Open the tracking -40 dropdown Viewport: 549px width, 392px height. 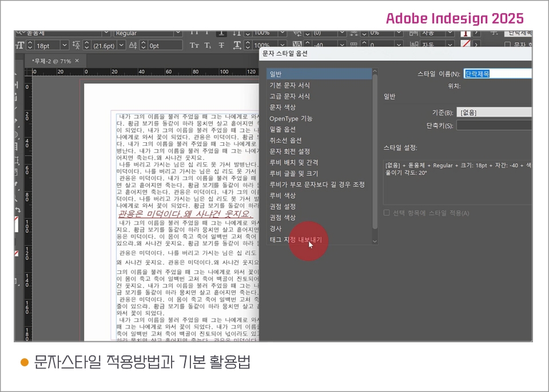coord(342,45)
